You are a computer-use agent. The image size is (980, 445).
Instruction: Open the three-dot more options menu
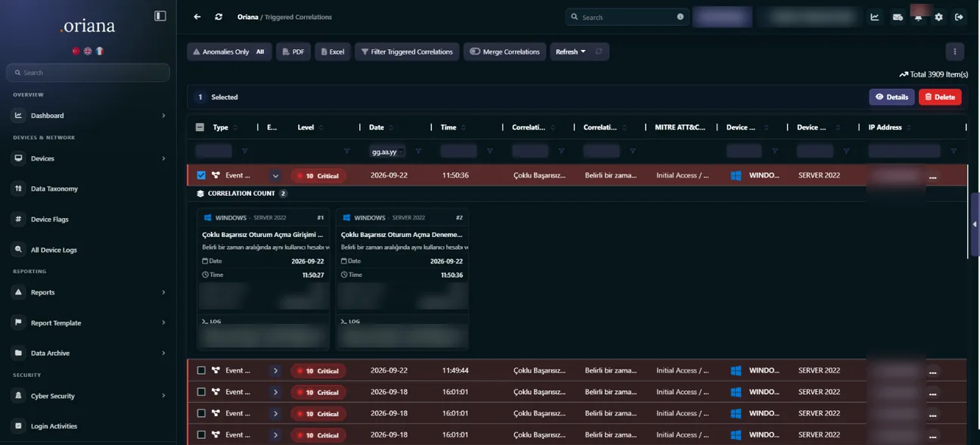tap(955, 51)
